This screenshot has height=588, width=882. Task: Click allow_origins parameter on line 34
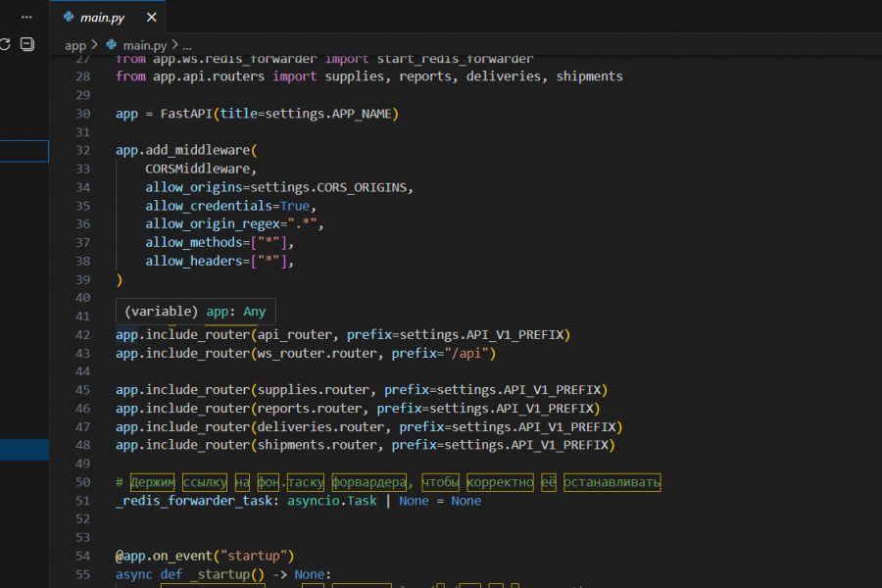(193, 187)
